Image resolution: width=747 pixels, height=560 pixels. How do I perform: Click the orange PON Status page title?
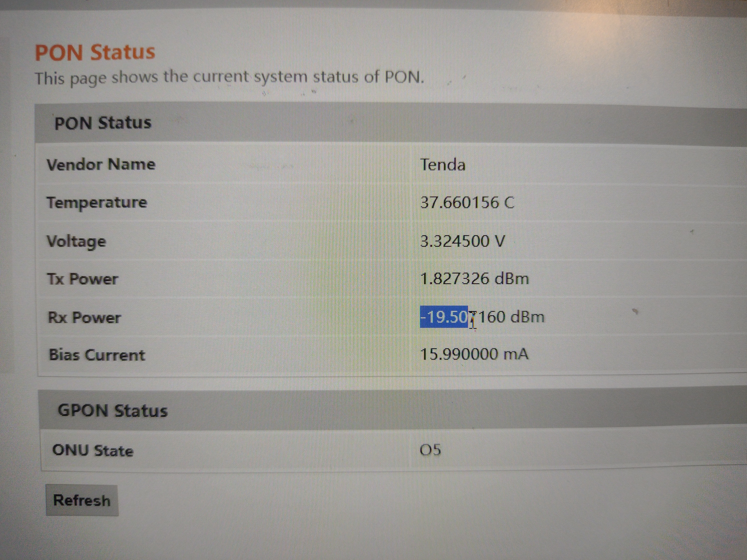pos(95,52)
